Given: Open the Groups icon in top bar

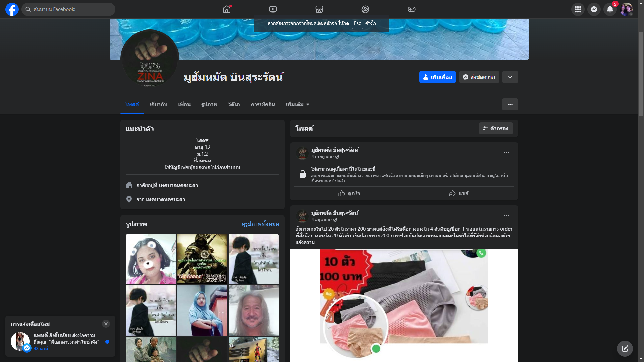Looking at the screenshot, I should 365,9.
